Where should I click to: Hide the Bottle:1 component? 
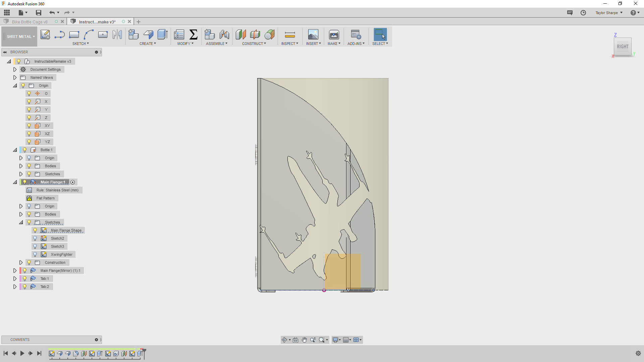point(25,150)
